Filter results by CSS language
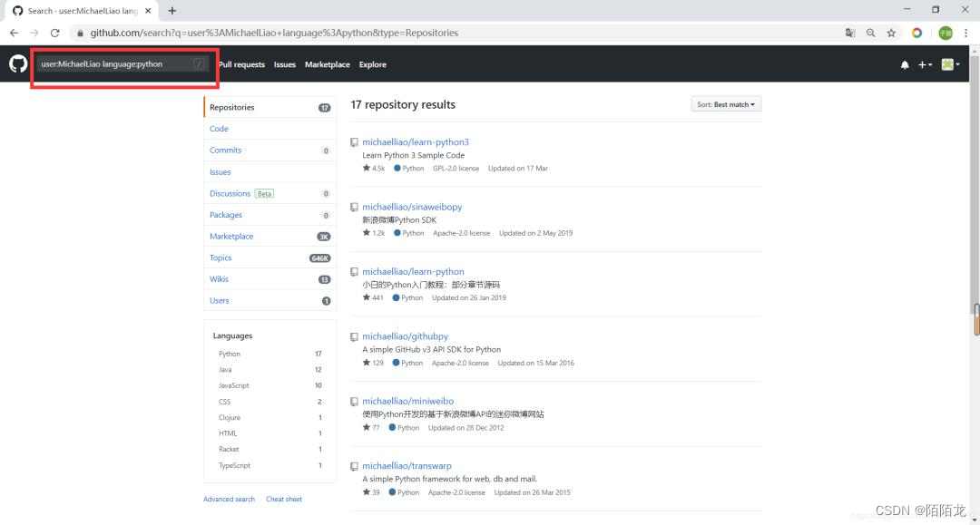Viewport: 980px width, 525px height. click(x=270, y=402)
